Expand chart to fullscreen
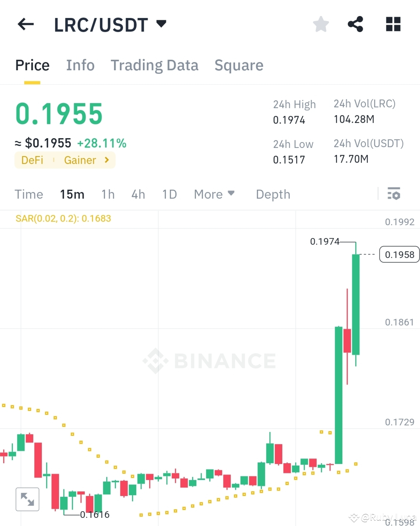Screen dimensions: 420x526 [27, 499]
